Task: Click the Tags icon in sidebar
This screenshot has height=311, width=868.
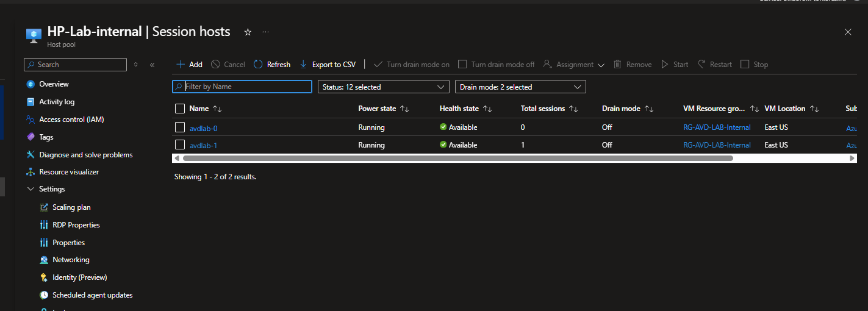Action: point(30,137)
